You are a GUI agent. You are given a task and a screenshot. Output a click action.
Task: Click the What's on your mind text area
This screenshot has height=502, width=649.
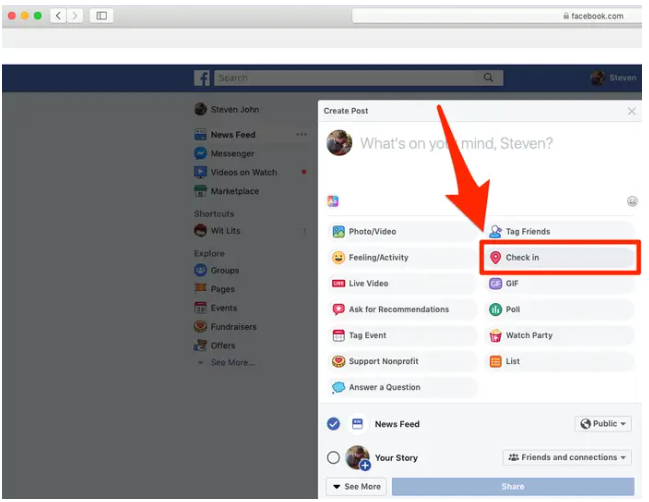[x=457, y=143]
